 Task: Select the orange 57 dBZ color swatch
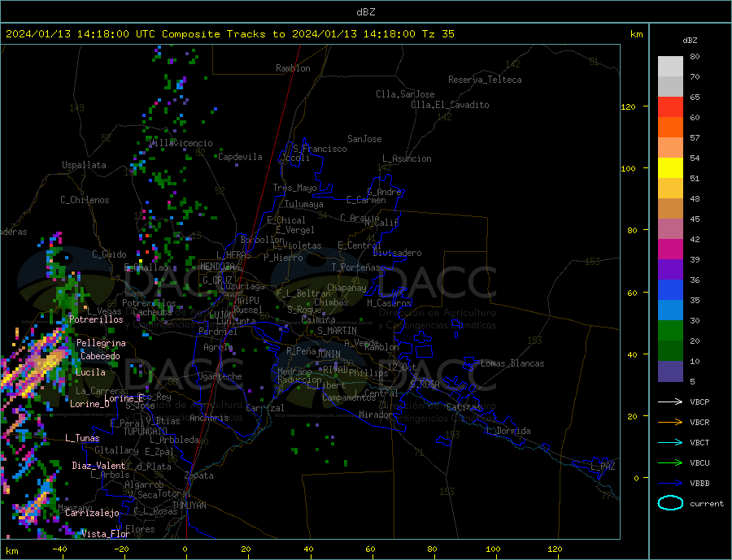pos(670,128)
